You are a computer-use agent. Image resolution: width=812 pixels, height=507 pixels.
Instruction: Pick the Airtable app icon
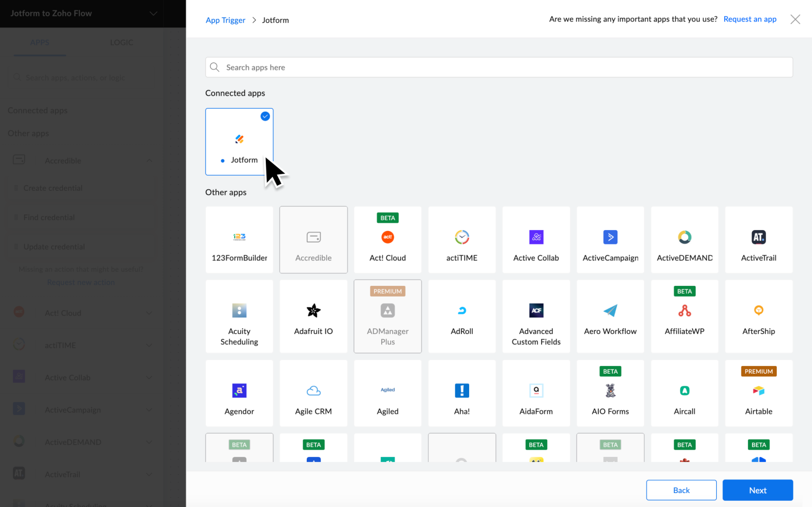click(x=758, y=391)
